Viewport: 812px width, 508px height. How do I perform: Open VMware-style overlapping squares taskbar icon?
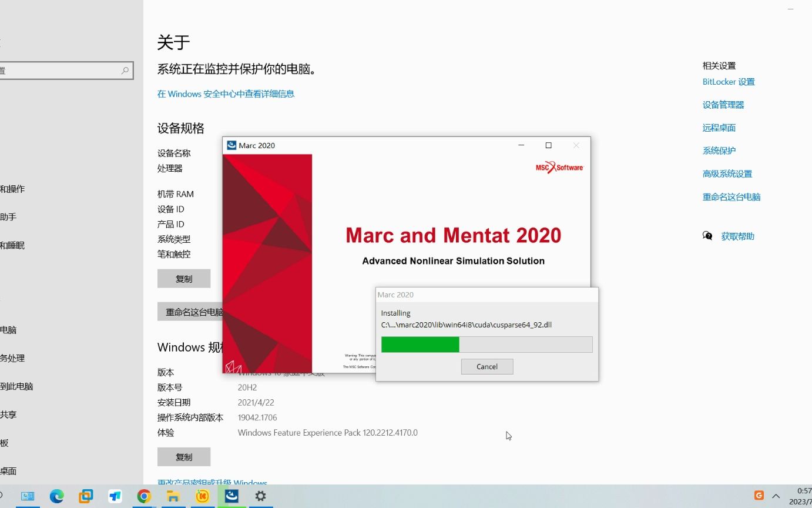tap(86, 496)
